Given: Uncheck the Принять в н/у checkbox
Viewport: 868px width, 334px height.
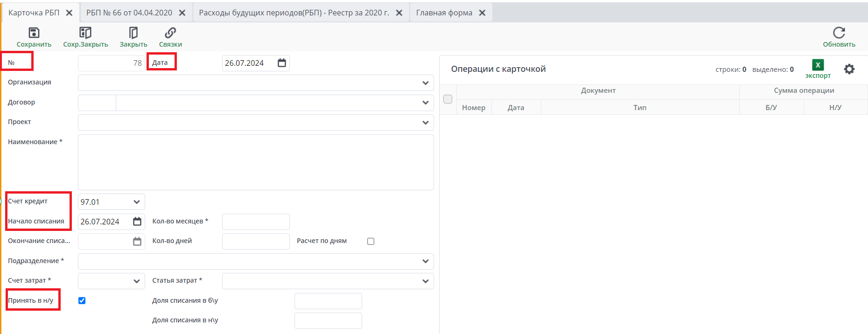Looking at the screenshot, I should 82,300.
